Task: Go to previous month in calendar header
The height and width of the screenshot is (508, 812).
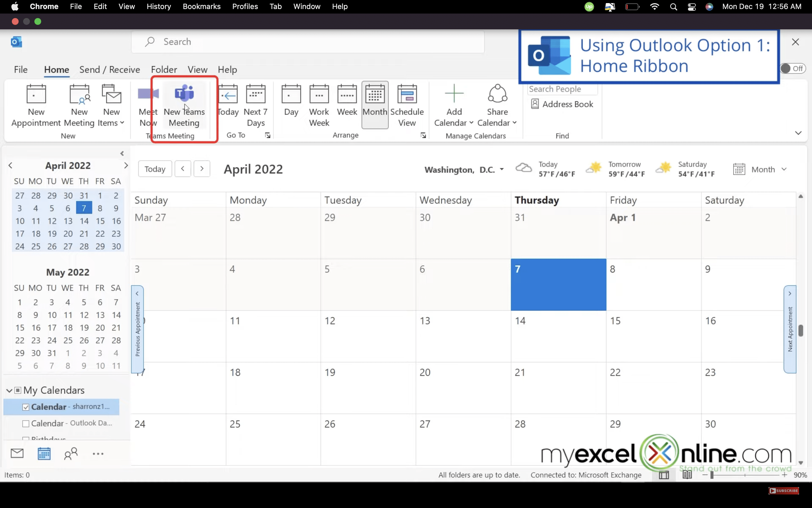Action: point(183,169)
